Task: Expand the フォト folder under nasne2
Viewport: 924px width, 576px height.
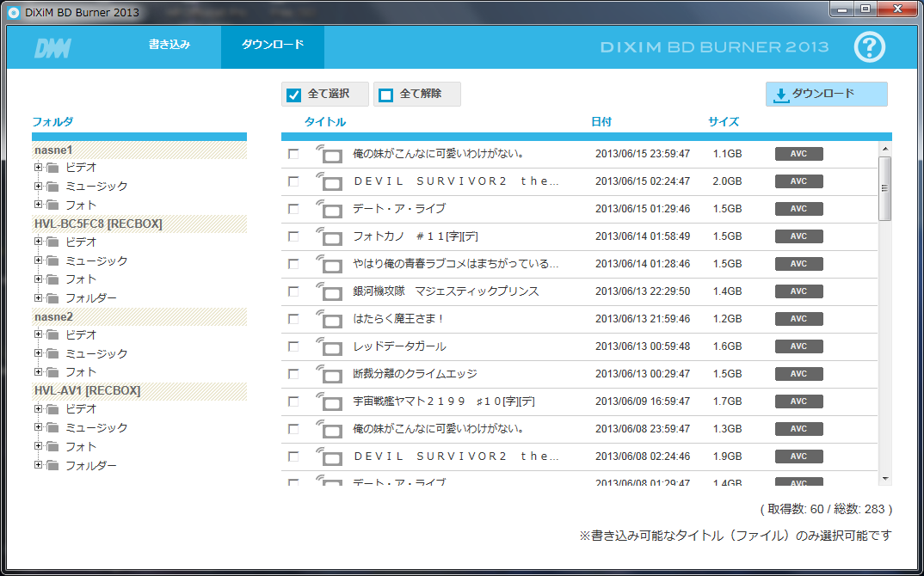Action: (x=39, y=371)
